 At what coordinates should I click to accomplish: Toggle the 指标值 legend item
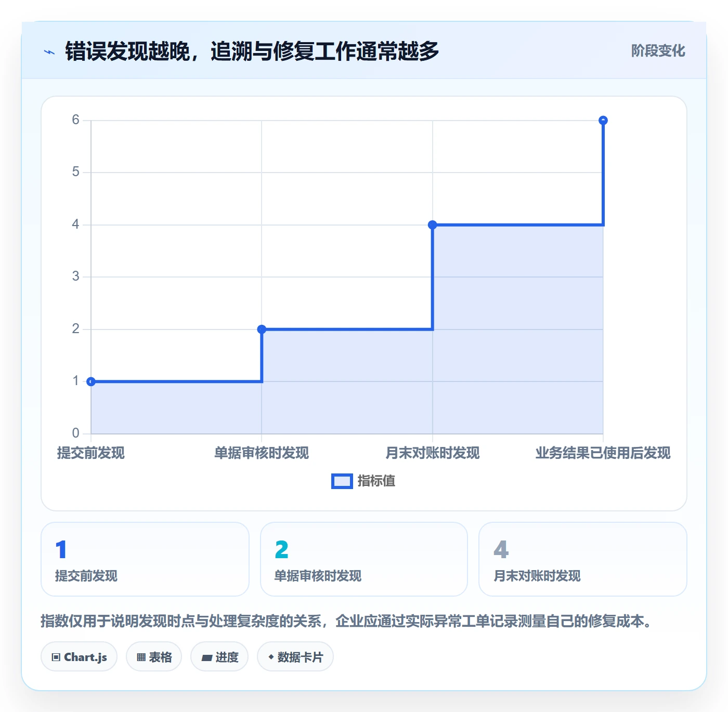click(363, 481)
